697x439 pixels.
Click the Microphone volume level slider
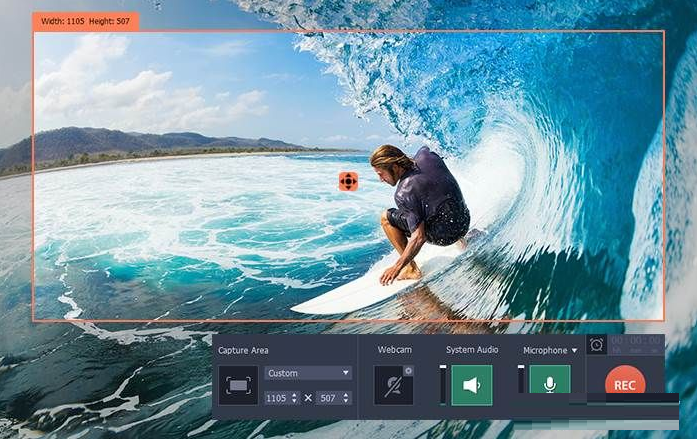pyautogui.click(x=520, y=380)
